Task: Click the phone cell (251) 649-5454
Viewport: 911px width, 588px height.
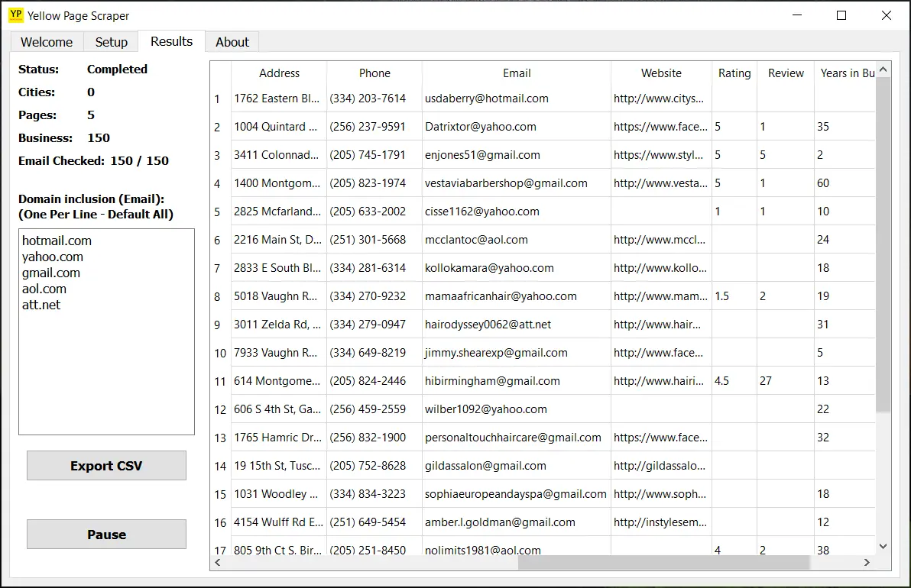Action: pos(374,522)
